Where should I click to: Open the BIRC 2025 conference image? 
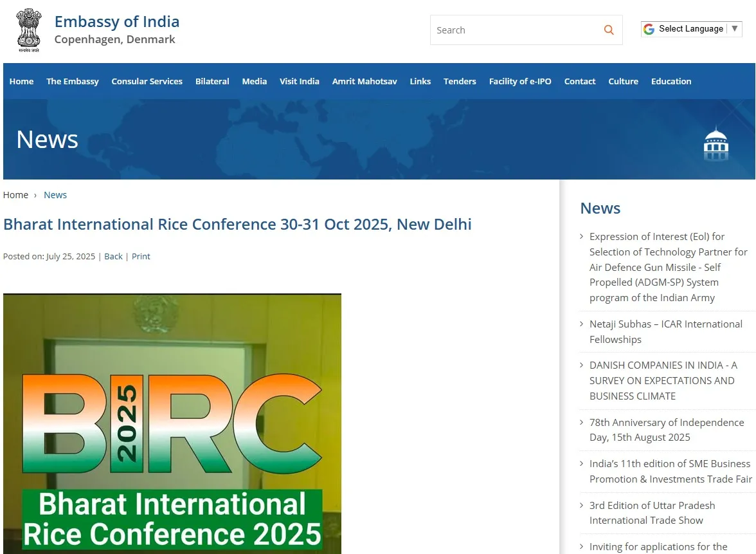172,423
